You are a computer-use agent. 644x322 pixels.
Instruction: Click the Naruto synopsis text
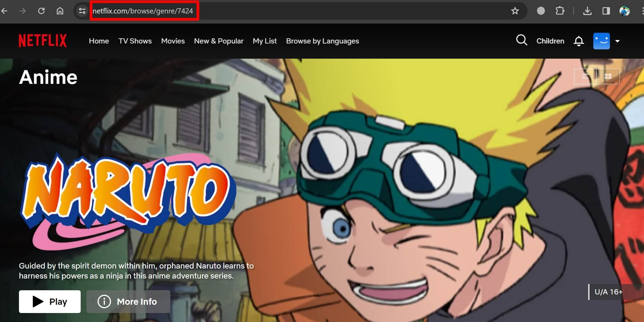pos(136,271)
